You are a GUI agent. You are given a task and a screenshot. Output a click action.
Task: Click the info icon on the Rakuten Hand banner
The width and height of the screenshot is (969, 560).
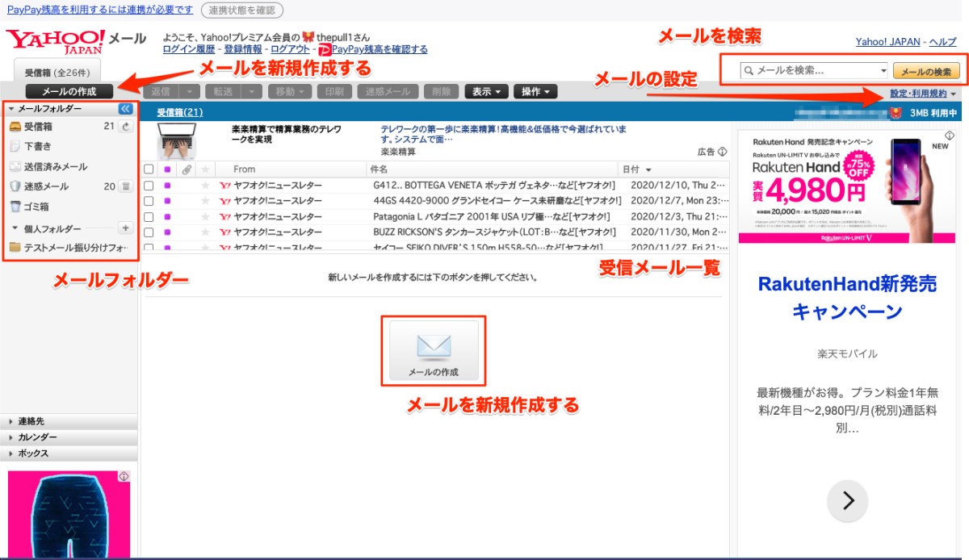950,135
